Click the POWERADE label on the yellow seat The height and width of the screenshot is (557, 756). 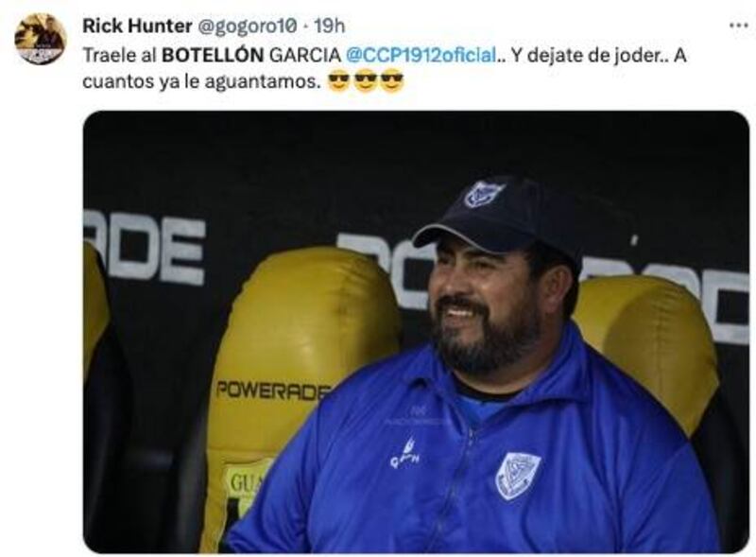[273, 391]
